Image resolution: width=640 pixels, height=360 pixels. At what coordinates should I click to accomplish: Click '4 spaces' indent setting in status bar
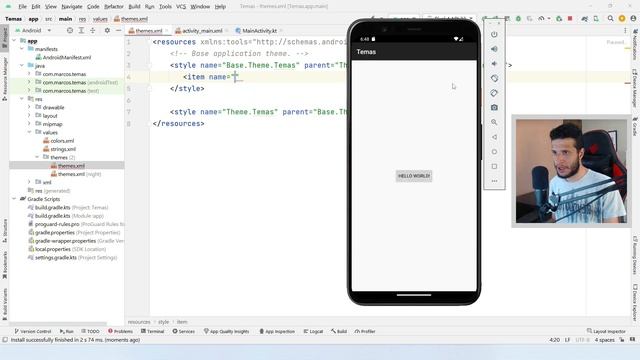(x=604, y=340)
